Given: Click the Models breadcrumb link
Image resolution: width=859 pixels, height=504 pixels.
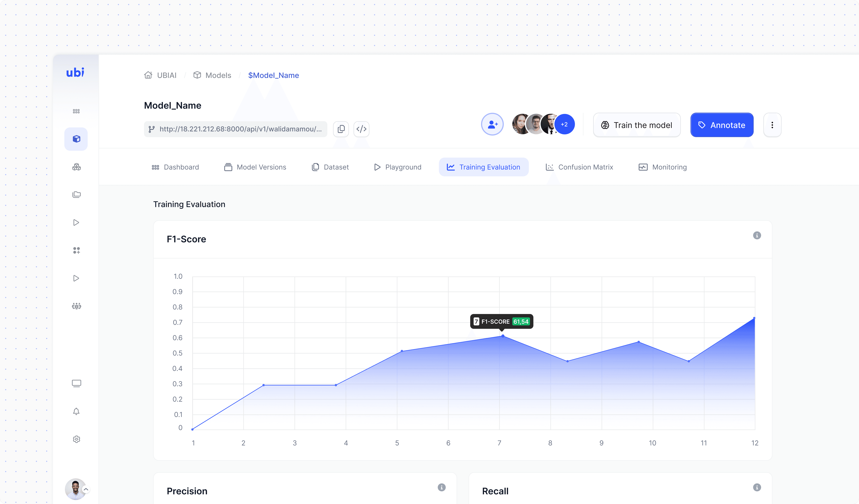Looking at the screenshot, I should coord(212,75).
